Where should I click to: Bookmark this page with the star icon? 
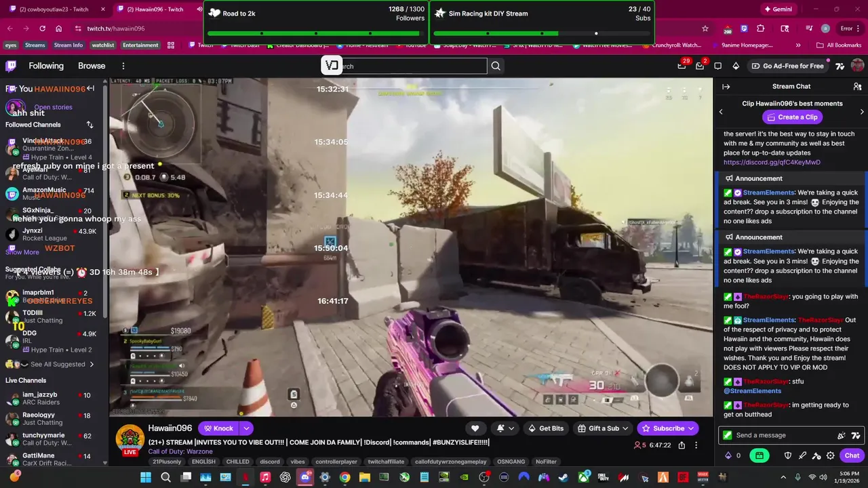point(705,28)
